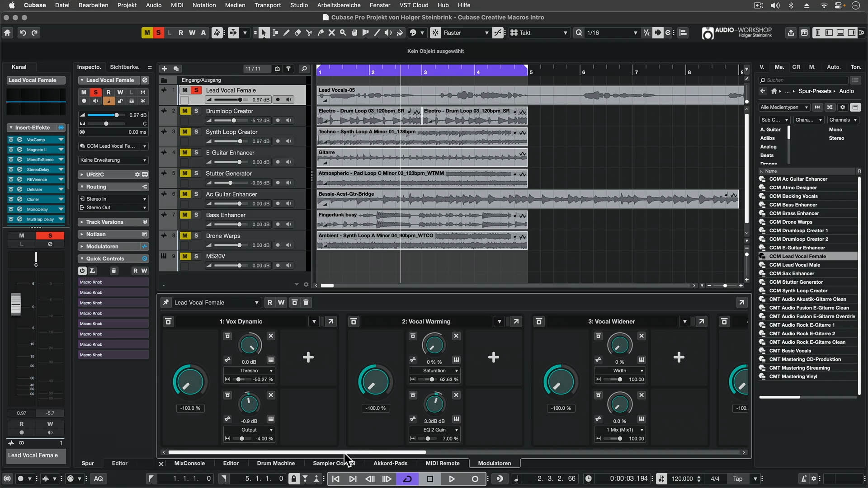868x488 pixels.
Task: Mute the MS20V track
Action: [x=185, y=256]
